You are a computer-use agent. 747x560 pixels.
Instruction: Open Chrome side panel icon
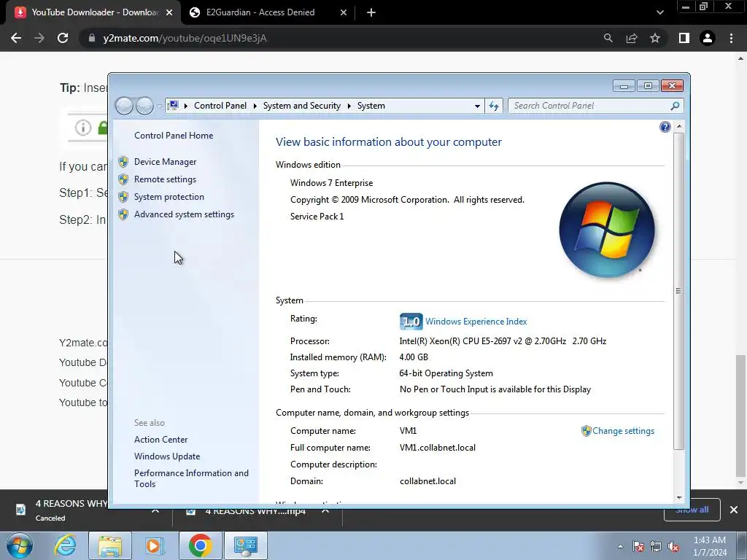(684, 38)
